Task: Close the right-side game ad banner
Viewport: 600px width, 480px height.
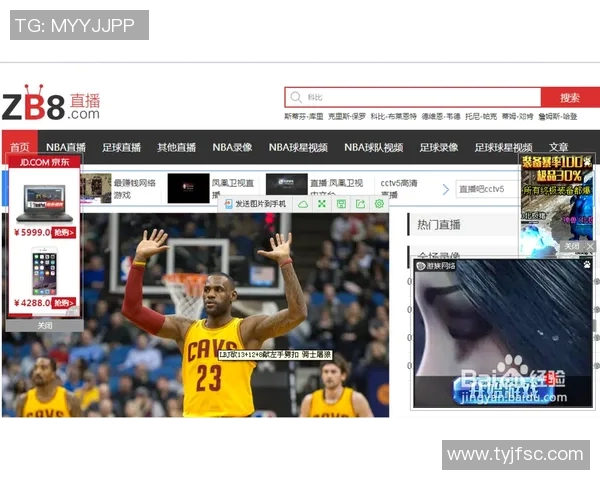Action: point(578,246)
